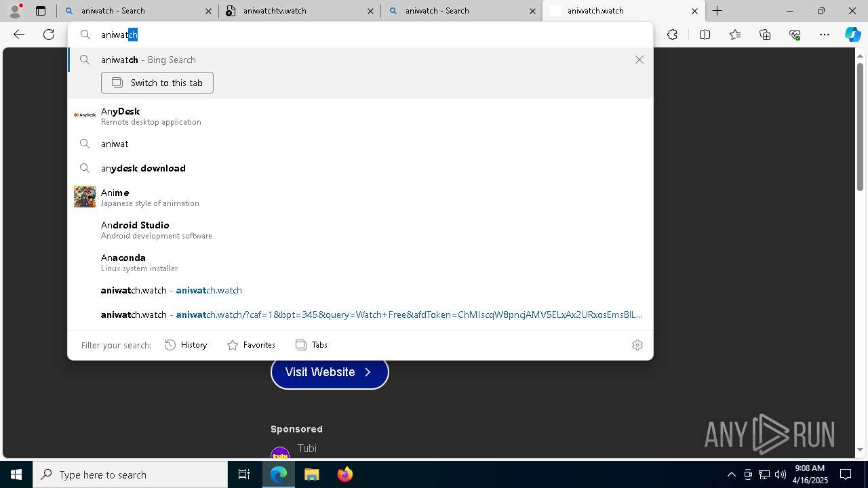Click the Visit Website button
868x488 pixels.
click(330, 372)
